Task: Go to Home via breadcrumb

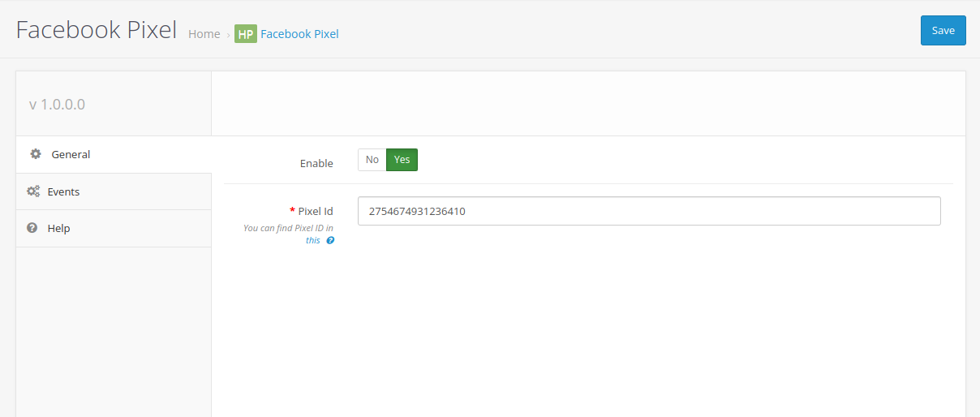Action: click(204, 34)
